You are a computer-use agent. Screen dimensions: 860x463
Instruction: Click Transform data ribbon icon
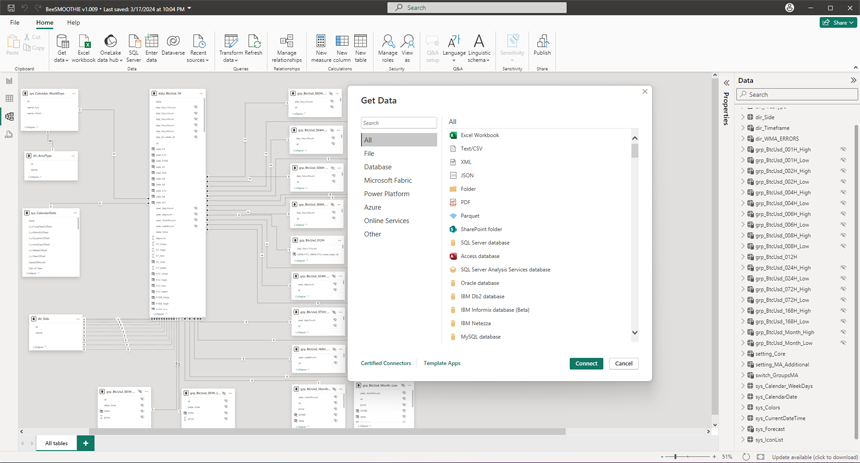231,48
